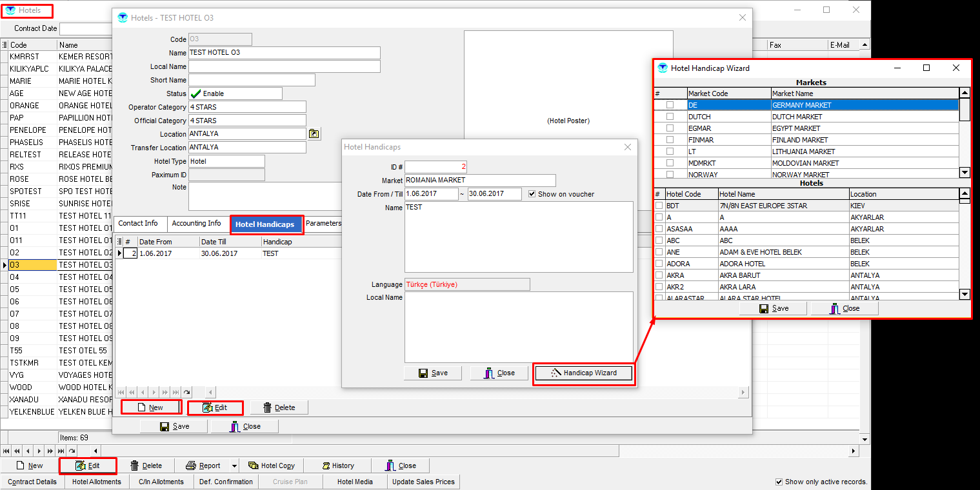Image resolution: width=980 pixels, height=490 pixels.
Task: Save the Hotel Handicap Wizard selections
Action: click(x=774, y=309)
